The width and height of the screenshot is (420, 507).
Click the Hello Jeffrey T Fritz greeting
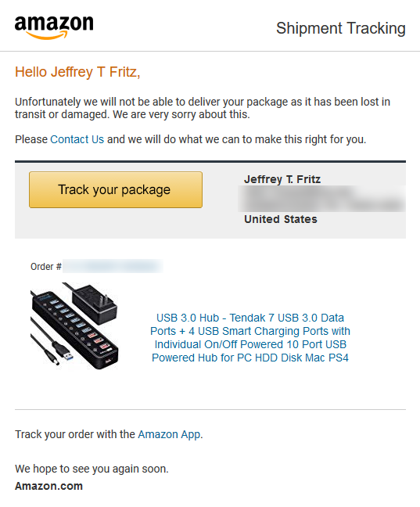click(x=77, y=72)
